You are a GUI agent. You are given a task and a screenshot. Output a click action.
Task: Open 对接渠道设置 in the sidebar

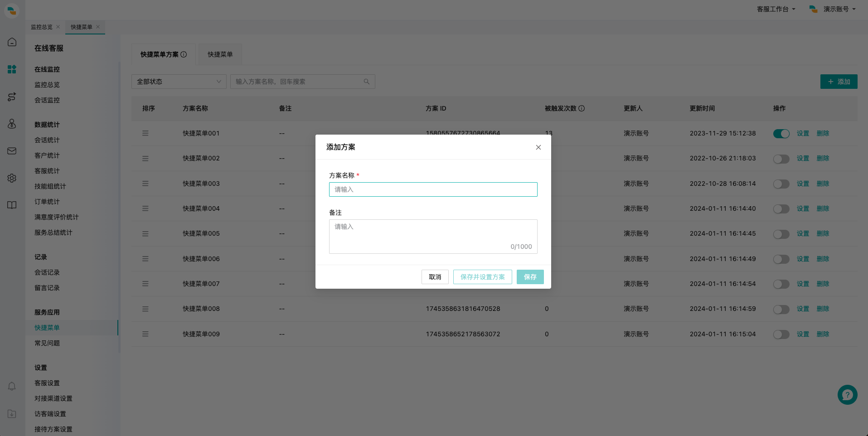[x=53, y=398]
